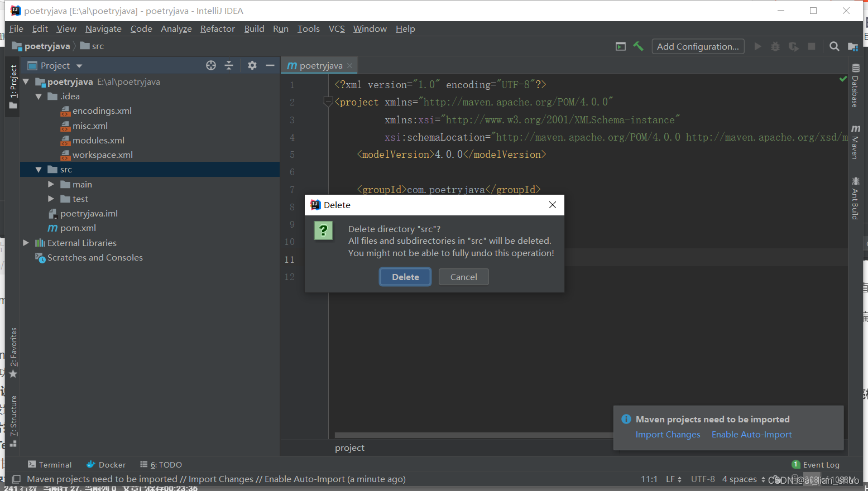868x491 pixels.
Task: Click the Run play icon
Action: click(757, 46)
